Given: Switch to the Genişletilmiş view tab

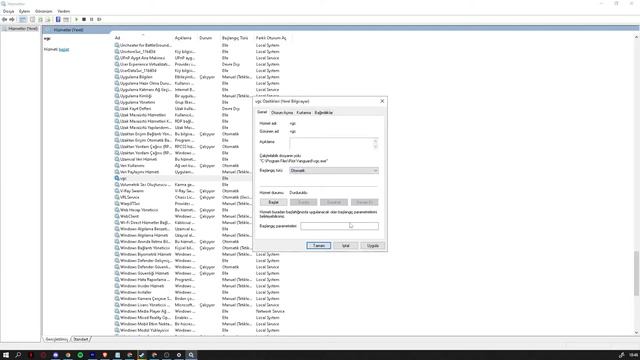Looking at the screenshot, I should pyautogui.click(x=56, y=339).
